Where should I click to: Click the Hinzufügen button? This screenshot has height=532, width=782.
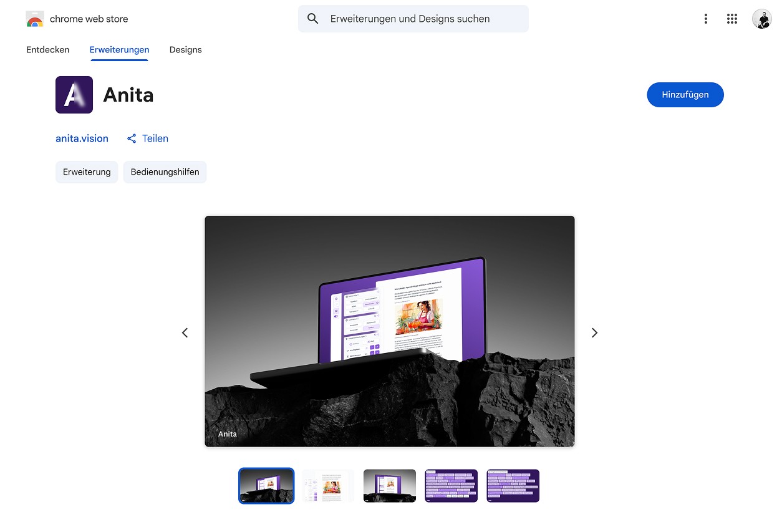685,95
